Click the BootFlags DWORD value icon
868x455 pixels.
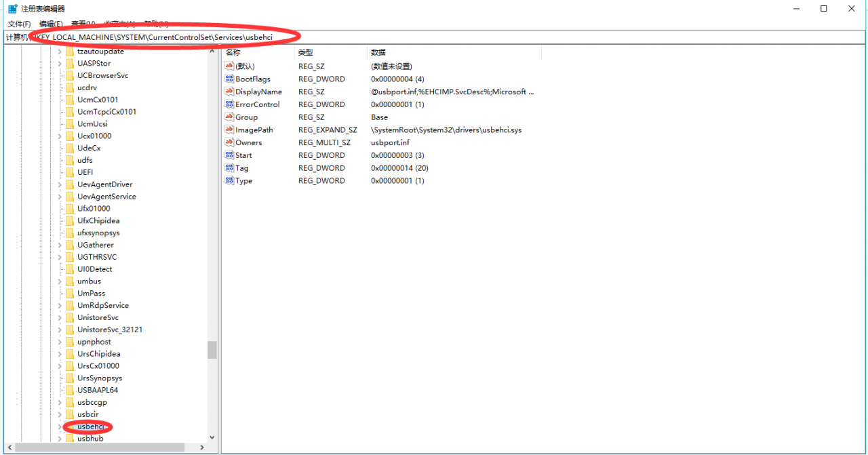pyautogui.click(x=229, y=79)
